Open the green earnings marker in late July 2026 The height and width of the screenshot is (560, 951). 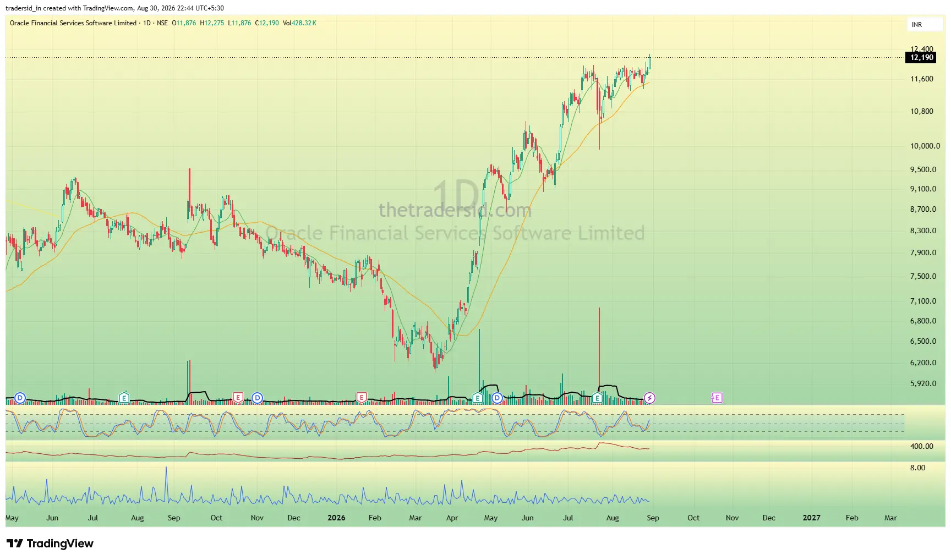click(x=597, y=398)
